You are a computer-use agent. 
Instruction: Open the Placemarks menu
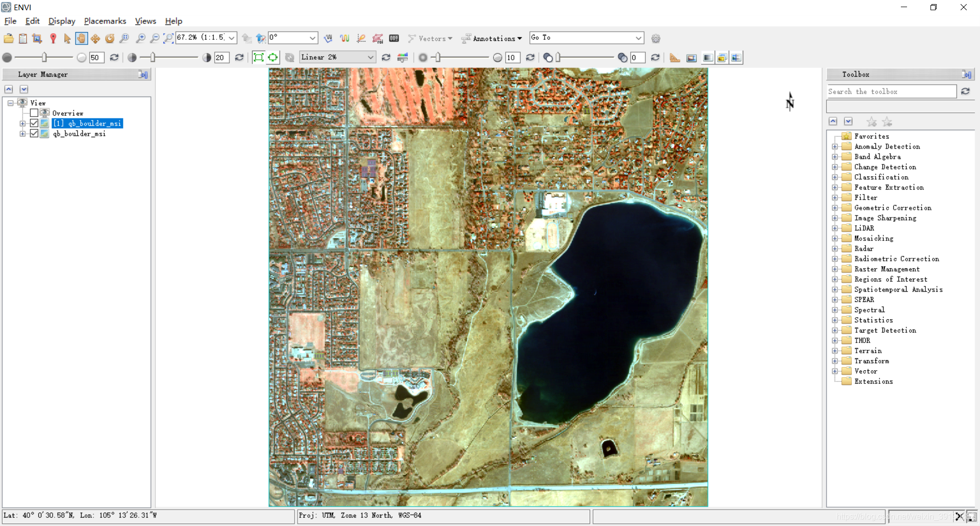pos(105,21)
